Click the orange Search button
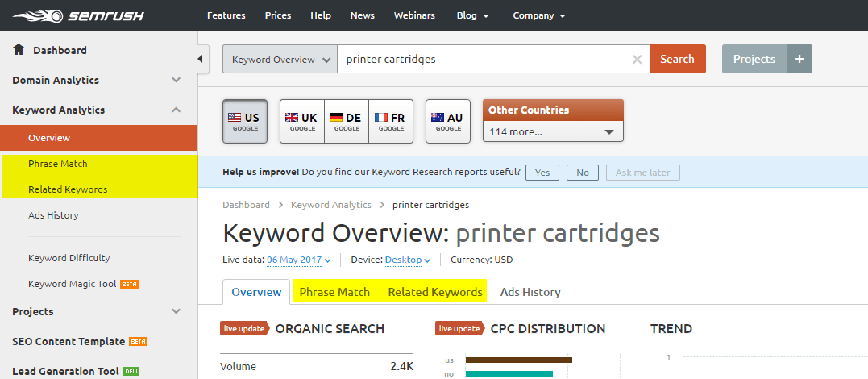The height and width of the screenshot is (379, 868). pyautogui.click(x=678, y=59)
